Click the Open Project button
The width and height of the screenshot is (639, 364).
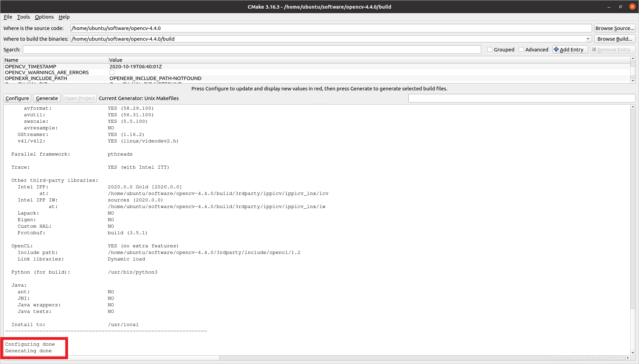click(80, 98)
